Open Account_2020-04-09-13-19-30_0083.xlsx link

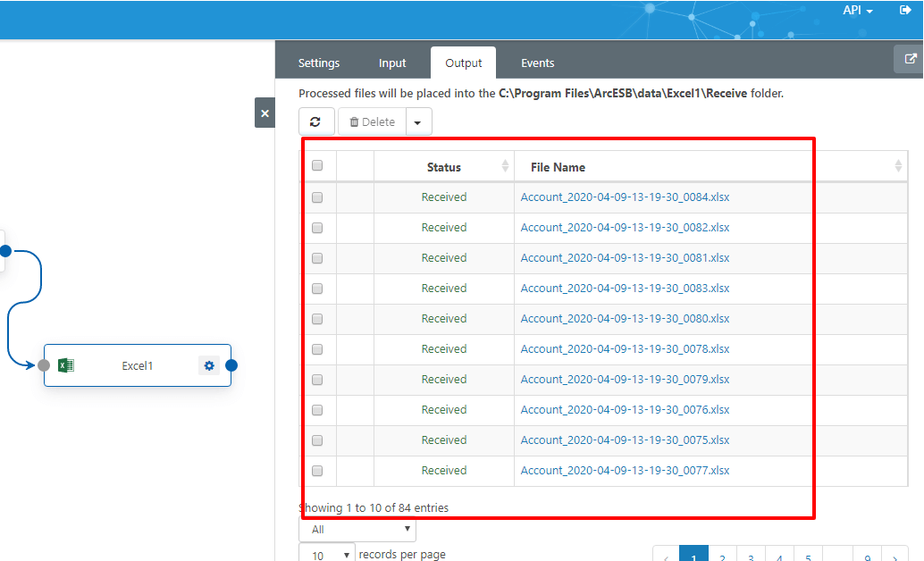[625, 289]
